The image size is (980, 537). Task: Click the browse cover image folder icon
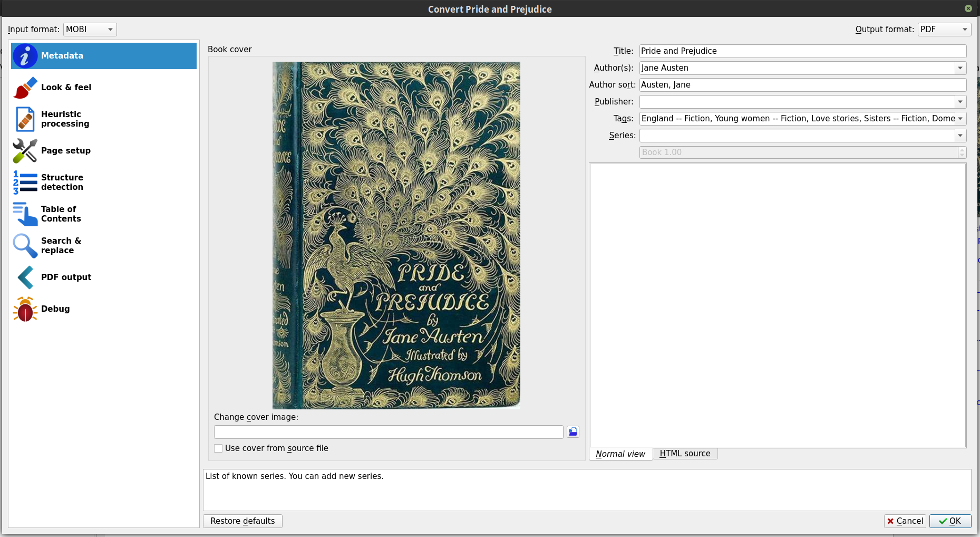573,432
